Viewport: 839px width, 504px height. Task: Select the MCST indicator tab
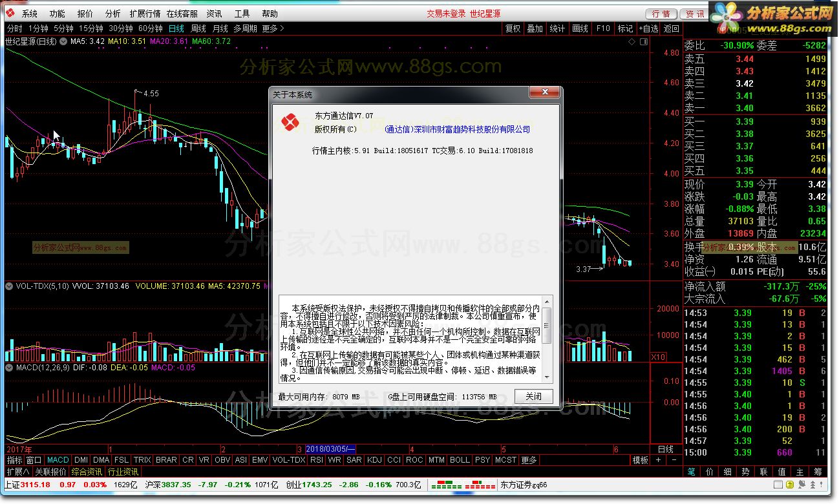(x=505, y=460)
